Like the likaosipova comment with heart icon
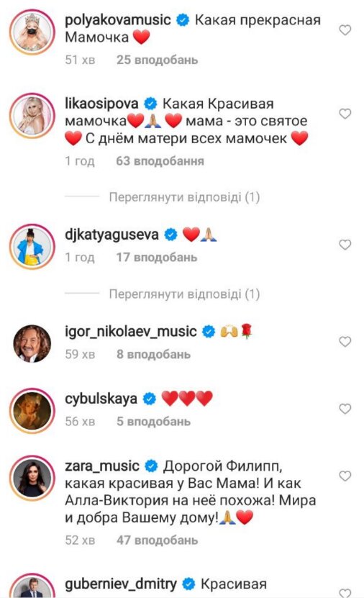Image resolution: width=364 pixels, height=598 pixels. click(345, 114)
